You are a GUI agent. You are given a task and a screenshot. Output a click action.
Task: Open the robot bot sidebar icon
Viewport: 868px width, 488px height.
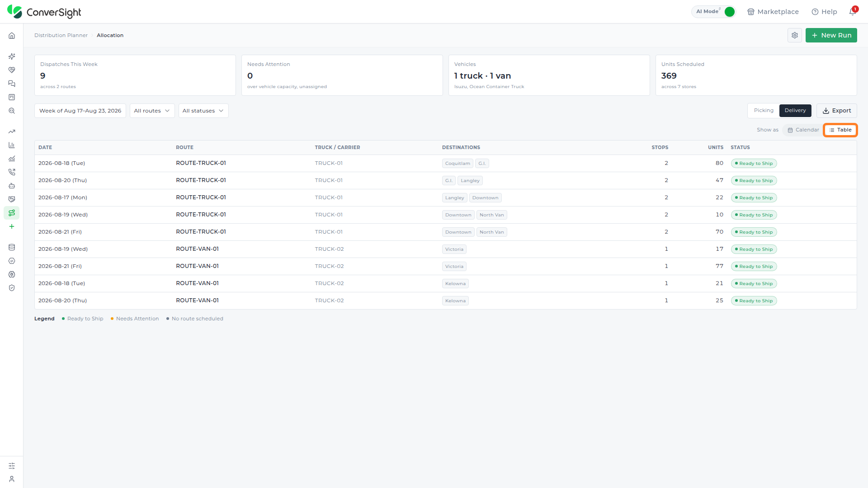click(x=12, y=186)
